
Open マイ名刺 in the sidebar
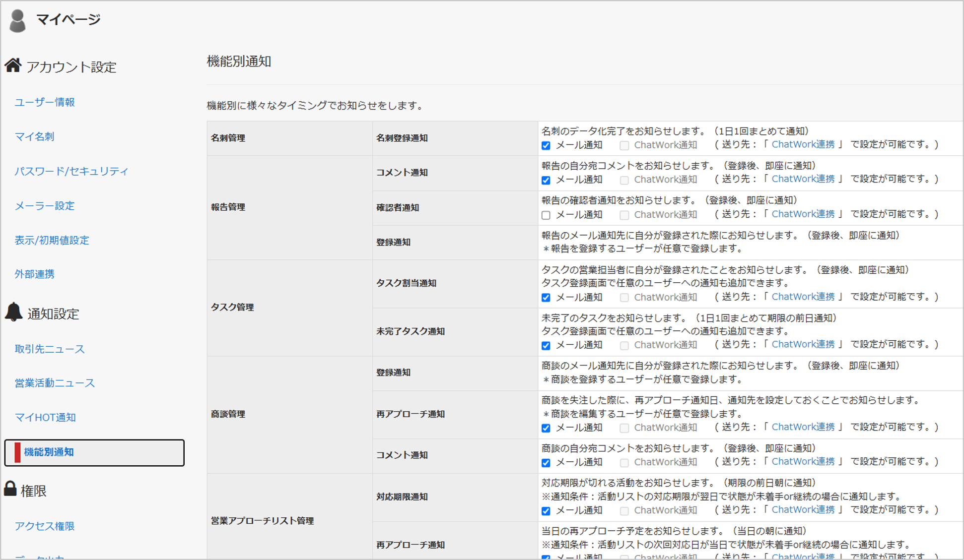click(34, 136)
